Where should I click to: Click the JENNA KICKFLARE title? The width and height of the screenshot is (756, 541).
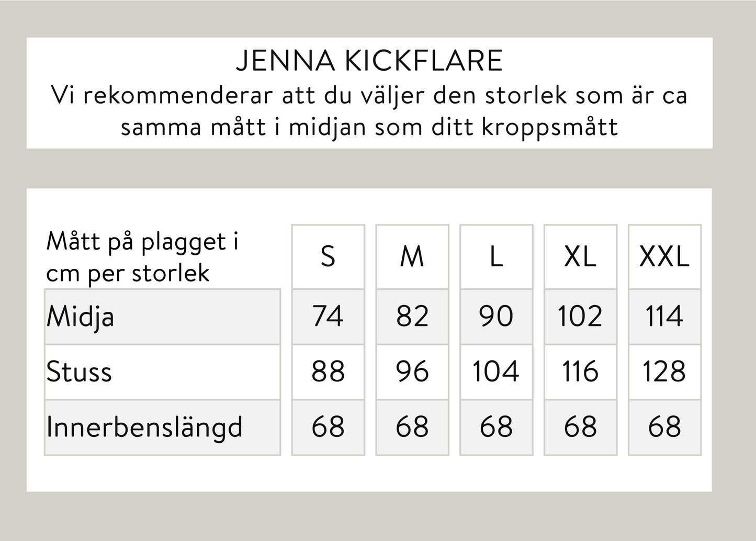[369, 61]
